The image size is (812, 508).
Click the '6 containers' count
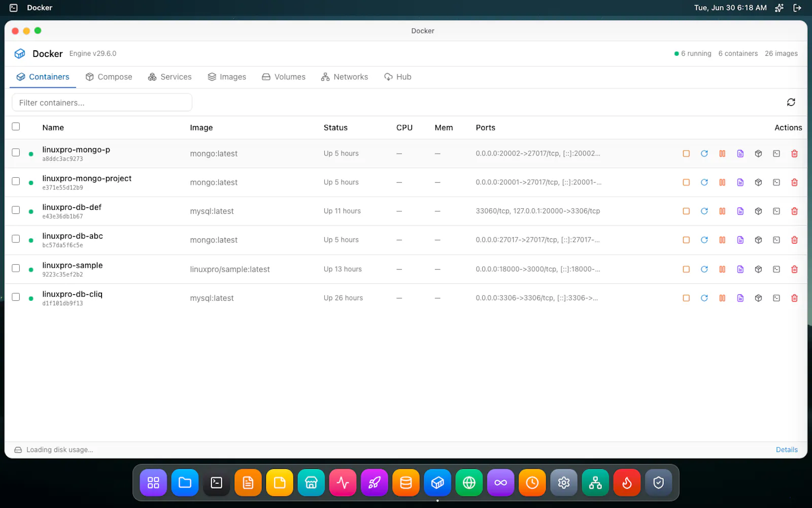(x=738, y=53)
